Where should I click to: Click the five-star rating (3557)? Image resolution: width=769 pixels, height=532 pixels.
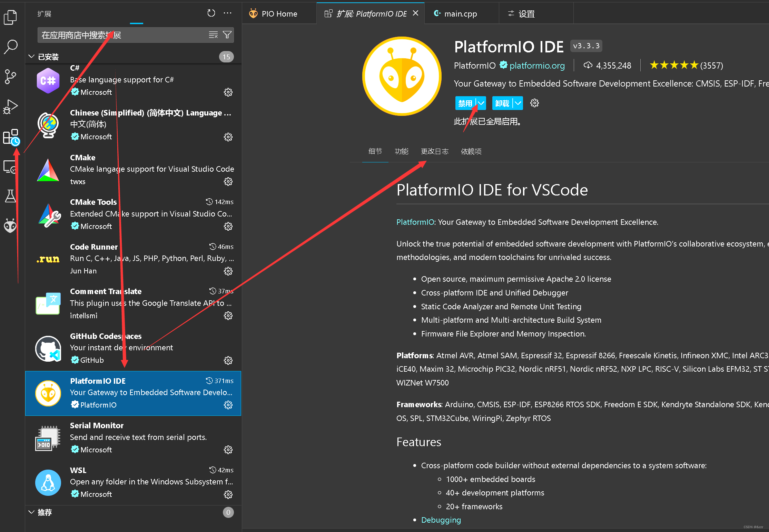(686, 65)
